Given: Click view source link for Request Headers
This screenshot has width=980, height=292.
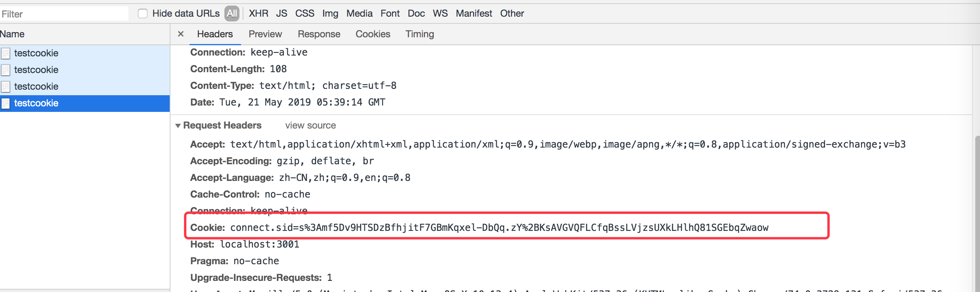Looking at the screenshot, I should 310,125.
